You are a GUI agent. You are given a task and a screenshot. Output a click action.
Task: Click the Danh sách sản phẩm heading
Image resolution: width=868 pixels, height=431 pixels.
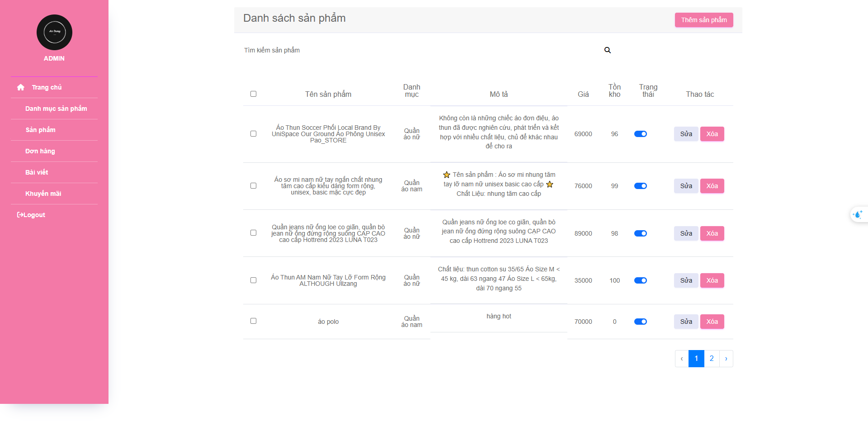[x=294, y=18]
